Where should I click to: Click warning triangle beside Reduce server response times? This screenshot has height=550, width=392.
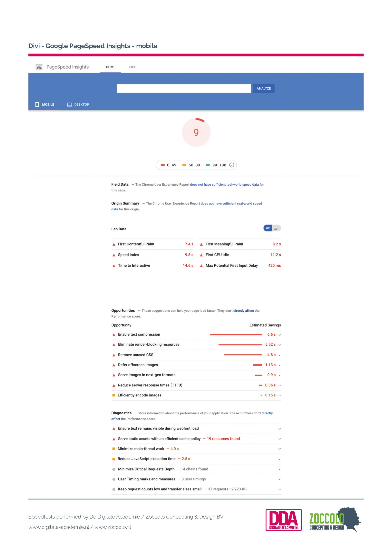[114, 385]
